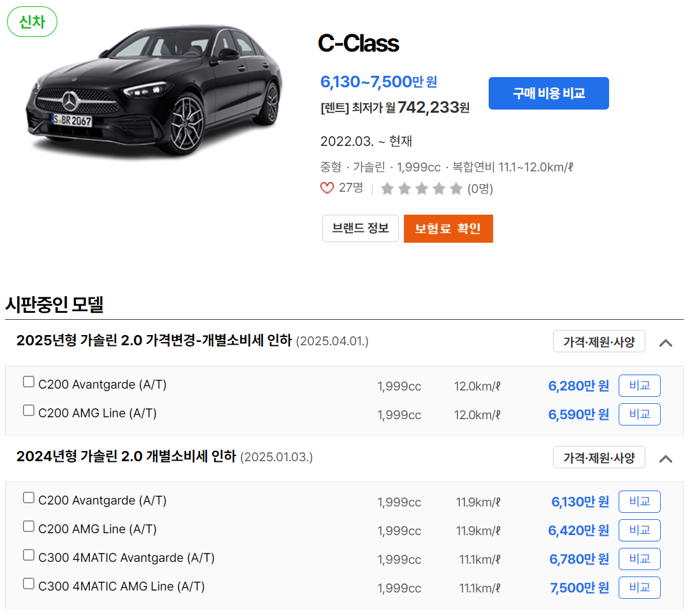Screen dimensions: 690x616
Task: Click the heart favorite icon beside 27명
Action: click(327, 189)
